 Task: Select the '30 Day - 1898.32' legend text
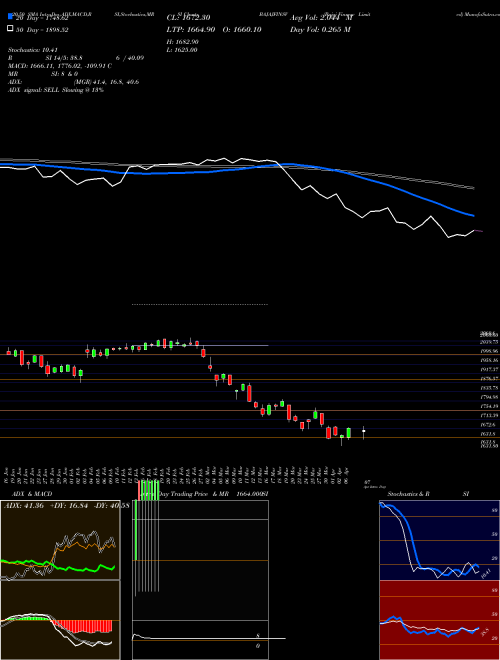click(42, 30)
